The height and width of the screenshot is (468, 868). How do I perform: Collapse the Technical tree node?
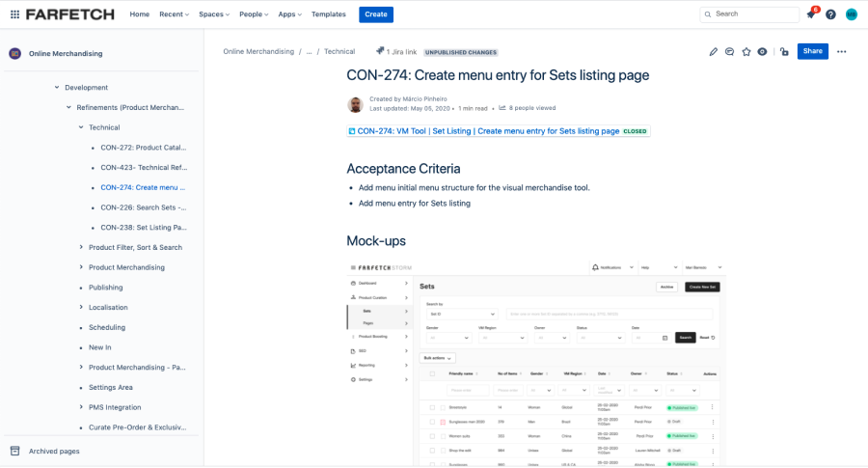click(x=81, y=127)
